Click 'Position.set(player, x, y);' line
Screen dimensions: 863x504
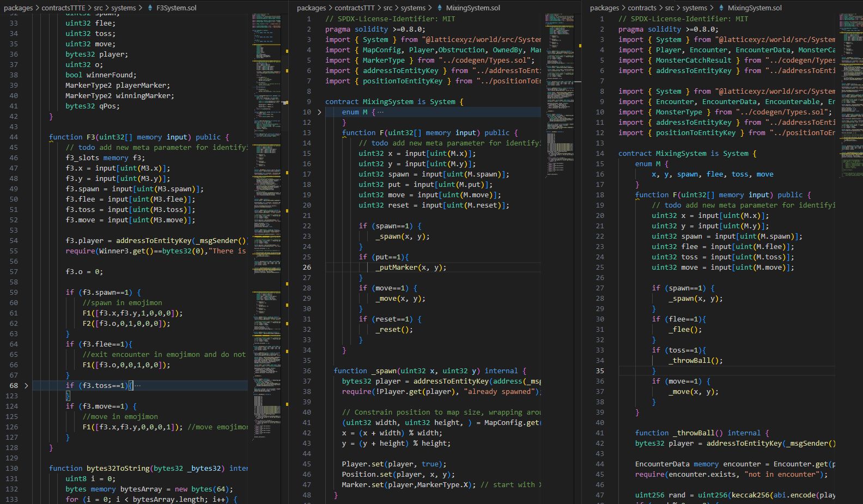tap(398, 475)
